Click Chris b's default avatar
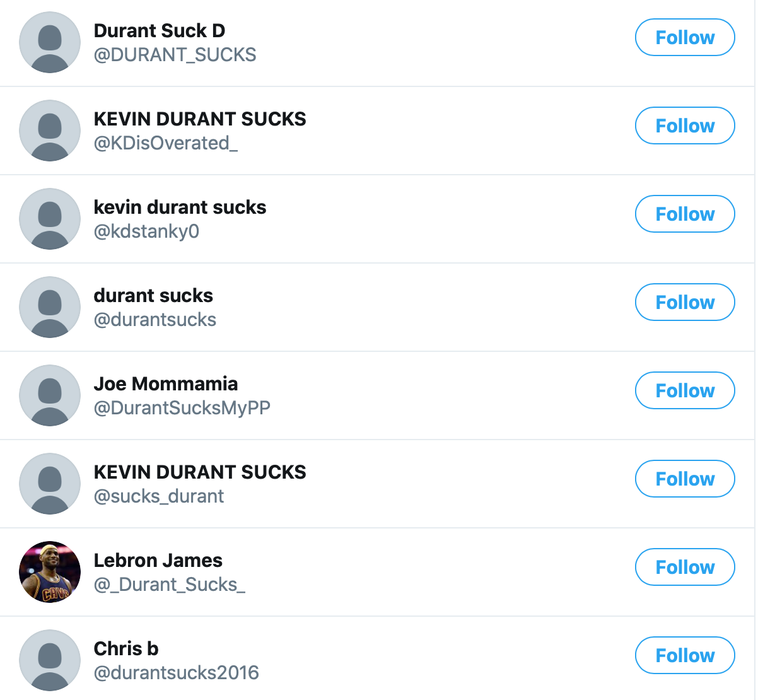The image size is (758, 700). 50,660
